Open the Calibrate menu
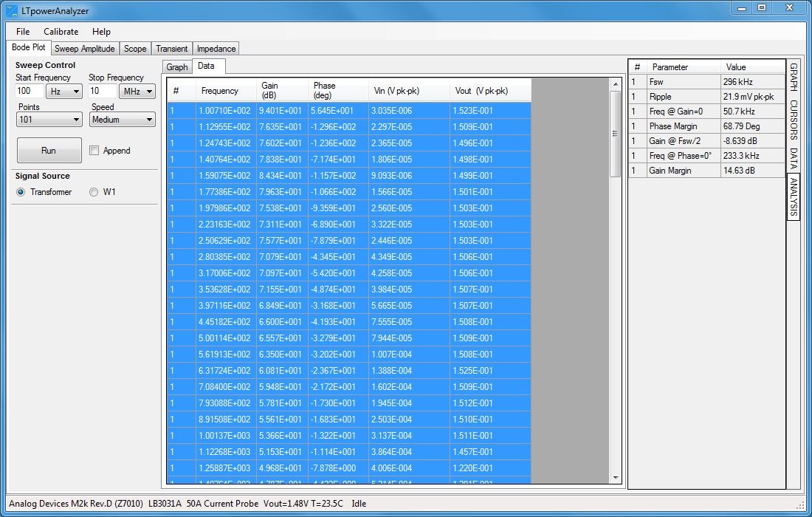This screenshot has height=517, width=812. [61, 32]
